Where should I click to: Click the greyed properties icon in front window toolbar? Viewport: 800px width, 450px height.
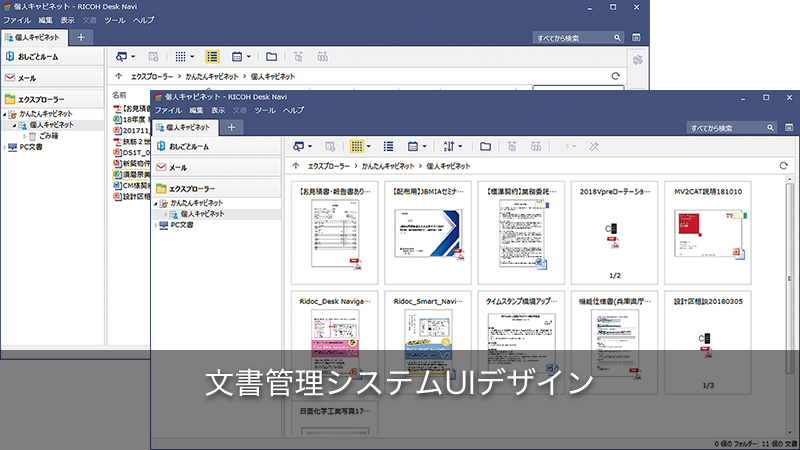[x=330, y=147]
